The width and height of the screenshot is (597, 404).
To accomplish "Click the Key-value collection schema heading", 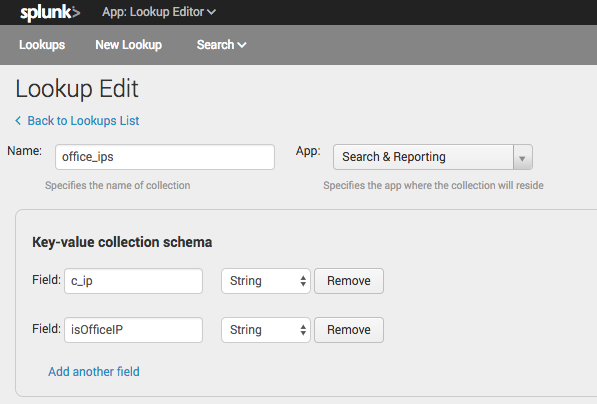I will [122, 242].
